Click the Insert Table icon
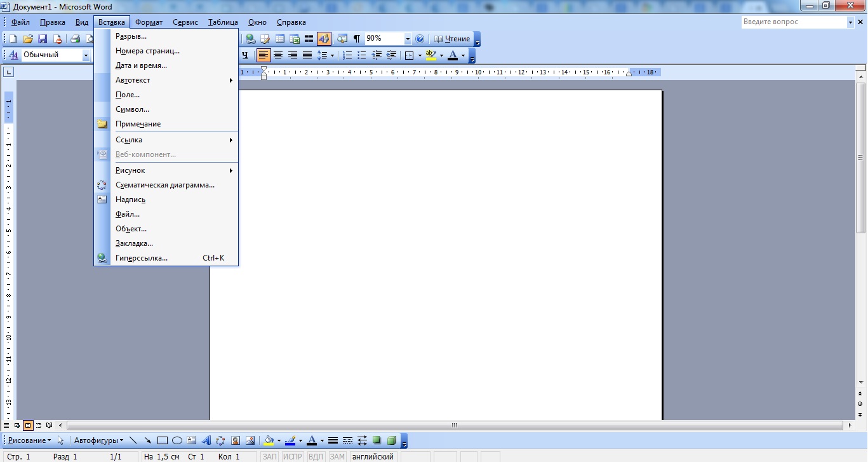 point(280,39)
